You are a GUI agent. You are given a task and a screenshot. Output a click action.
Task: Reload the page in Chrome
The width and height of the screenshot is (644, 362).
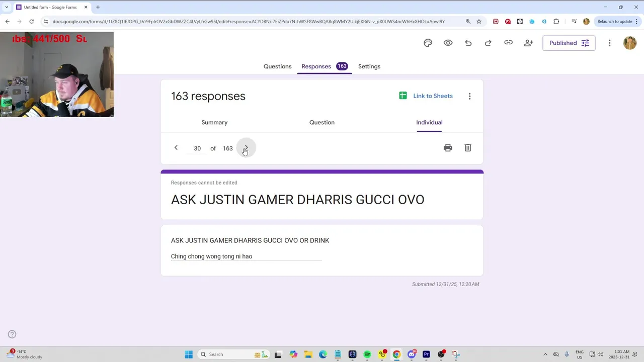point(31,22)
